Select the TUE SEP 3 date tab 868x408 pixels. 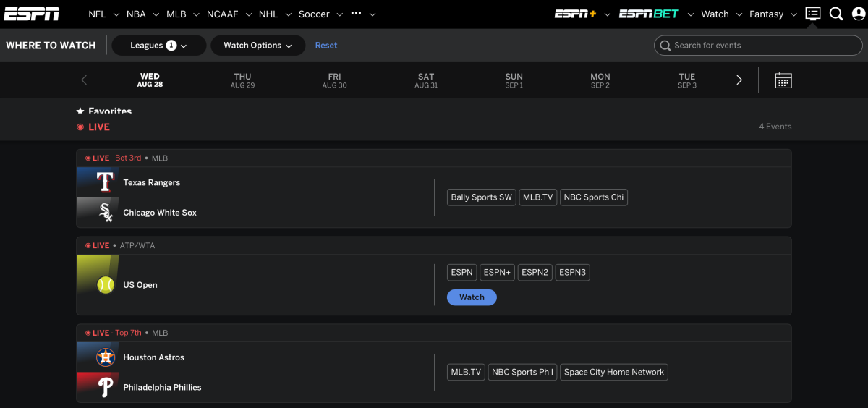[686, 80]
